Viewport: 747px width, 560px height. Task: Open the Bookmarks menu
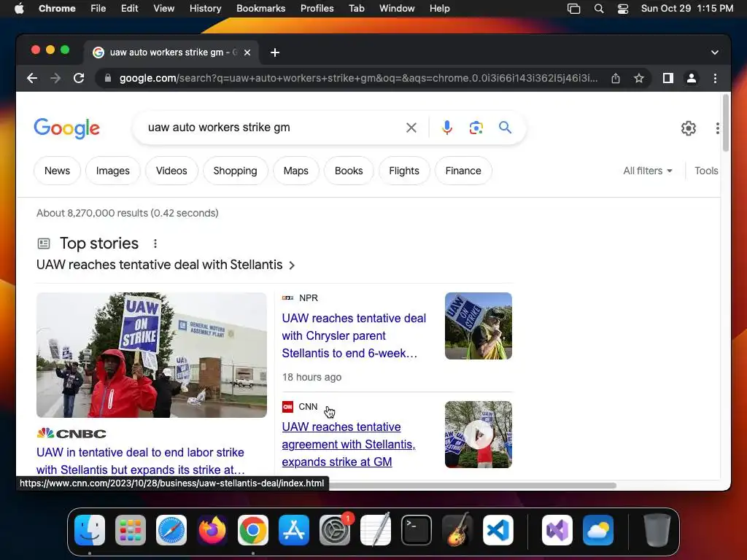click(260, 9)
